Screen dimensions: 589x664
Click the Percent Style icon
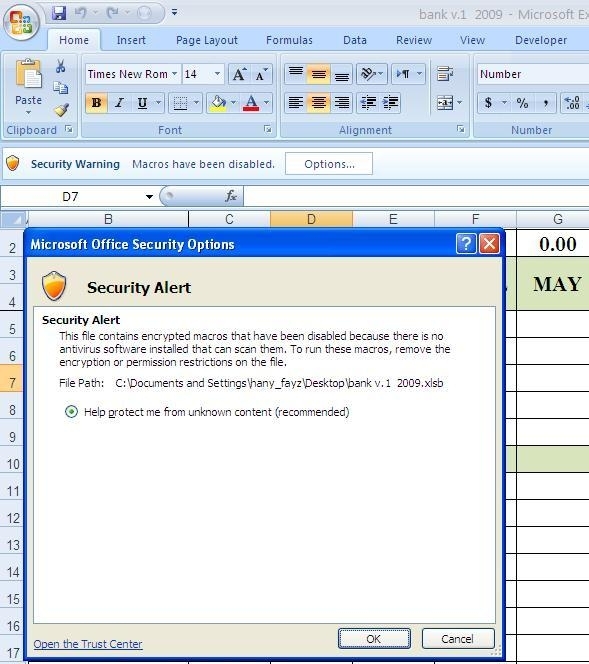[522, 103]
